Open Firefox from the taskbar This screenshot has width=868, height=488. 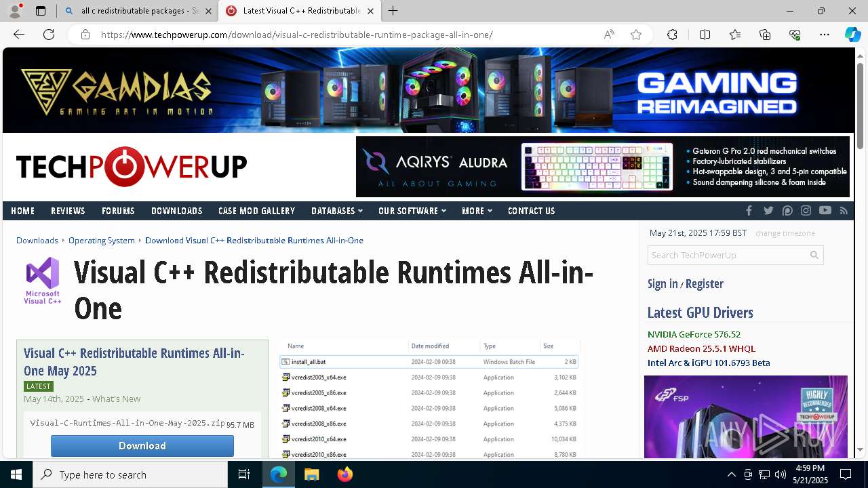[345, 474]
